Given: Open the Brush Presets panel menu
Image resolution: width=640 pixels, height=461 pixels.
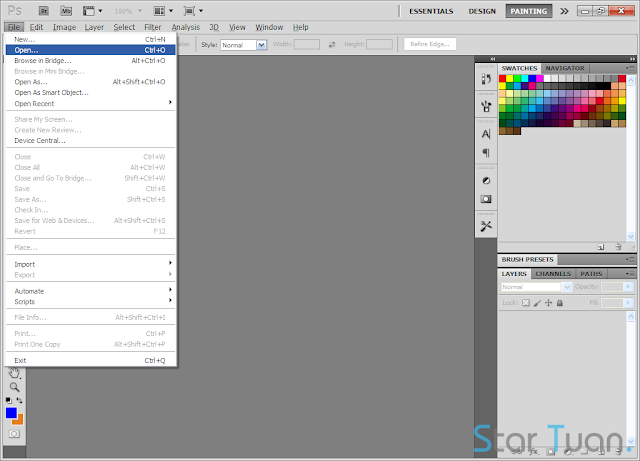Looking at the screenshot, I should coord(630,259).
